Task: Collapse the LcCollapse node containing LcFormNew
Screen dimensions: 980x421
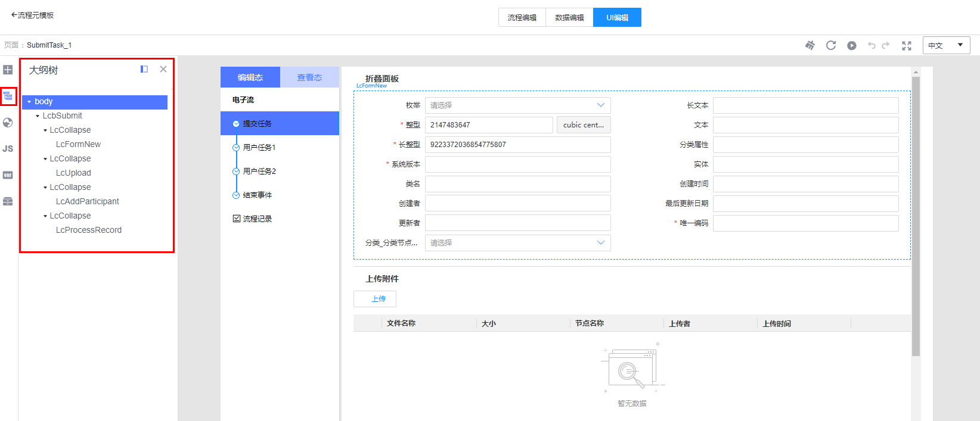Action: pyautogui.click(x=45, y=130)
